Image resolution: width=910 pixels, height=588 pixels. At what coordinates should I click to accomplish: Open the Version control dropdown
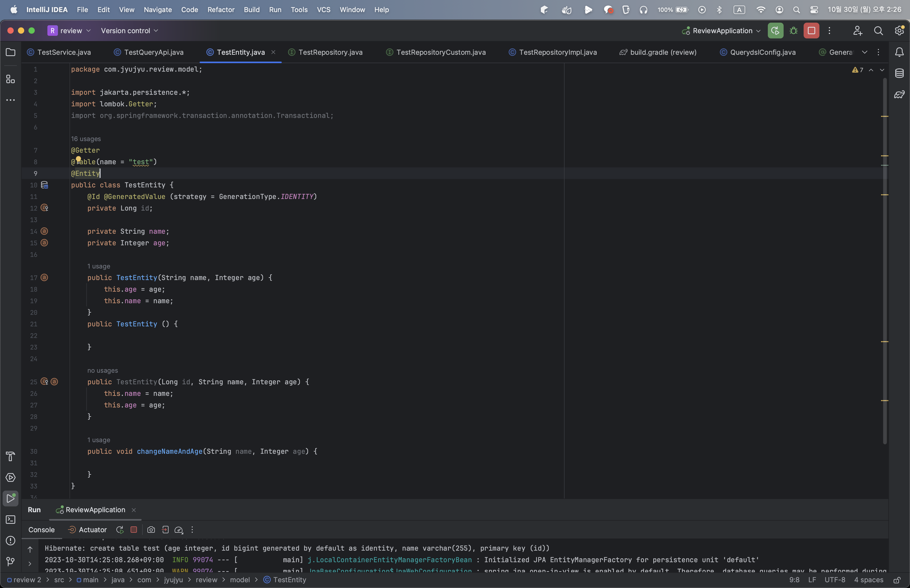(130, 31)
